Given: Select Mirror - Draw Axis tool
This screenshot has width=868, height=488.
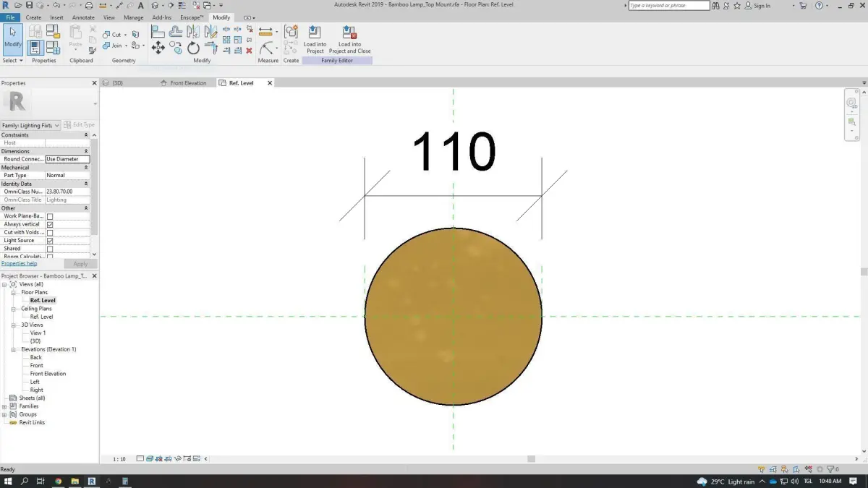Looking at the screenshot, I should click(x=210, y=31).
